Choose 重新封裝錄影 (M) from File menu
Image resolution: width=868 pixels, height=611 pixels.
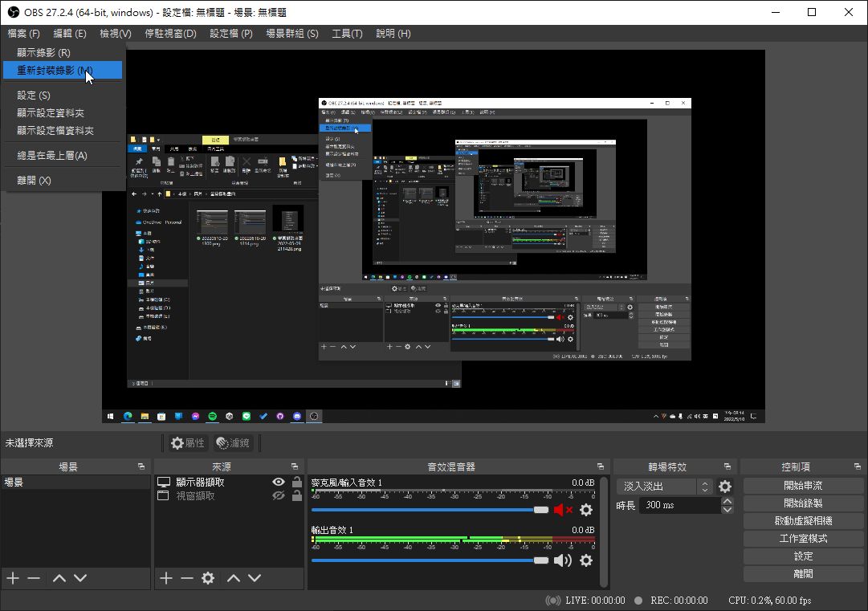pos(63,71)
